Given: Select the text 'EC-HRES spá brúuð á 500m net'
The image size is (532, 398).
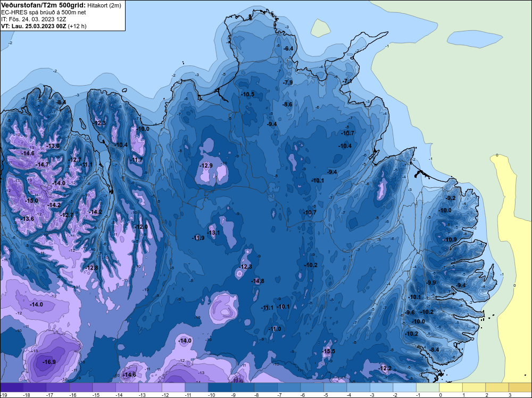Looking at the screenshot, I should (44, 12).
